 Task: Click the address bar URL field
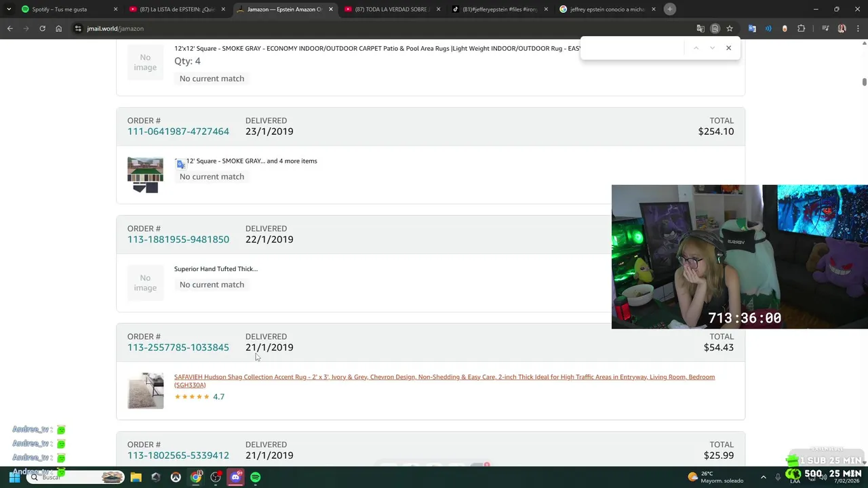[380, 28]
